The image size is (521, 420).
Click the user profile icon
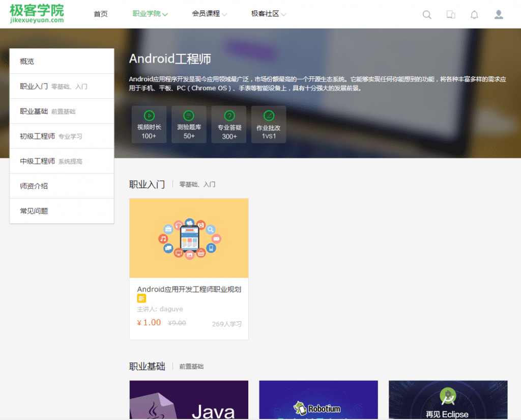click(499, 15)
